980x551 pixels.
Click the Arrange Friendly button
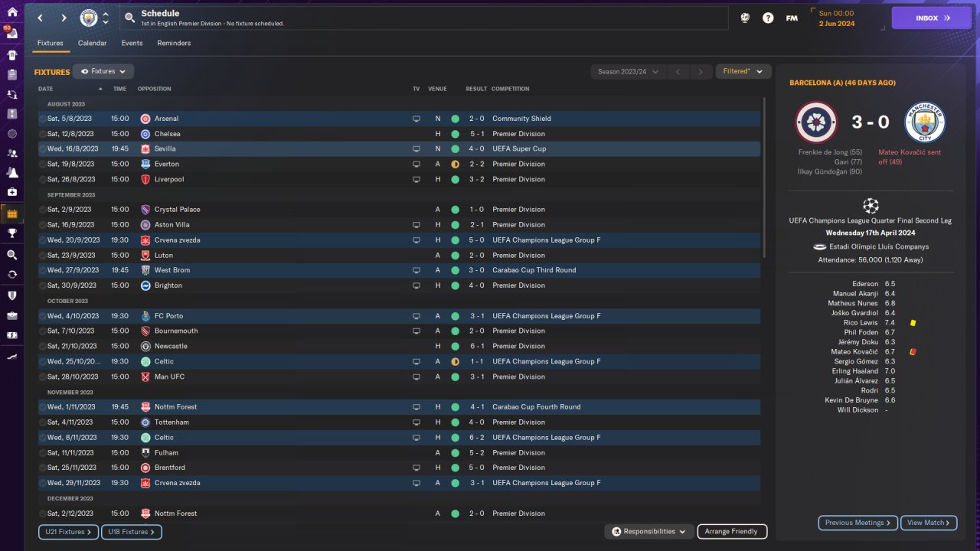tap(732, 531)
